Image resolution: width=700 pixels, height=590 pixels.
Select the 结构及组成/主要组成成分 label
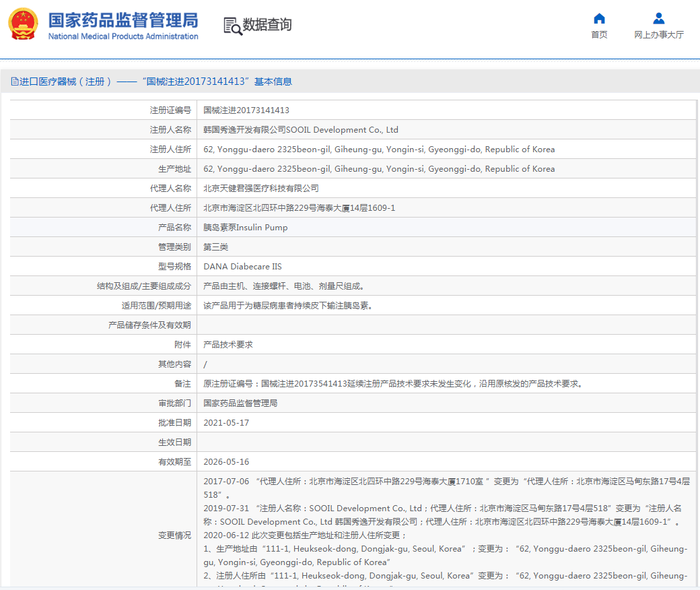(x=144, y=286)
